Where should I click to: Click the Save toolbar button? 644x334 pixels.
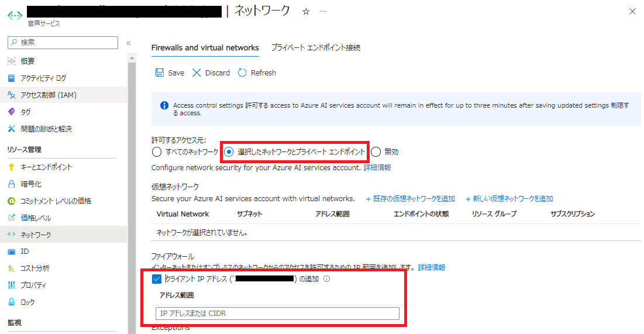[x=170, y=73]
